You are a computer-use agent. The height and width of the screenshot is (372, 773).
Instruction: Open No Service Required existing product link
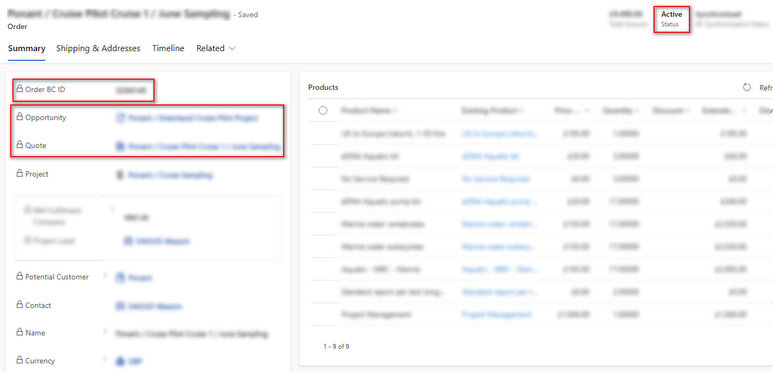coord(496,179)
